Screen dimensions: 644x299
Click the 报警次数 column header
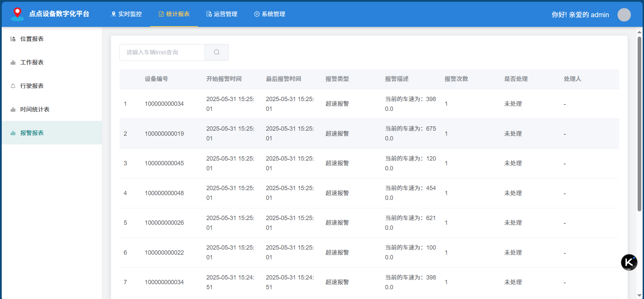click(456, 79)
